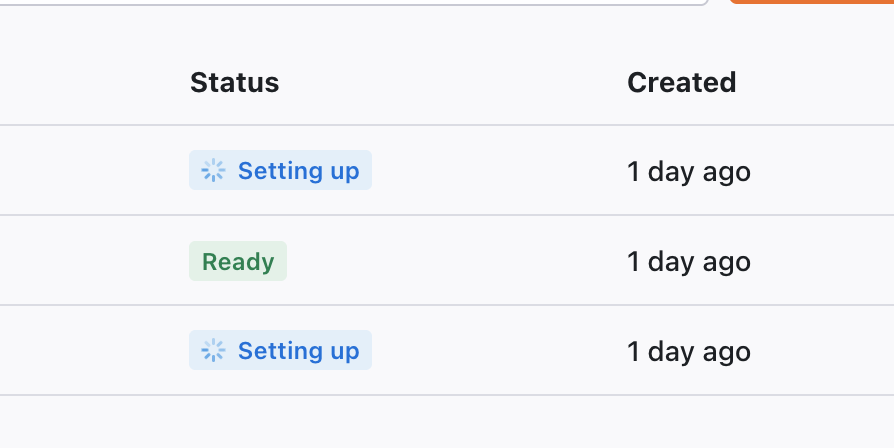
Task: Click the spinner icon in the last Setting up badge
Action: click(213, 351)
